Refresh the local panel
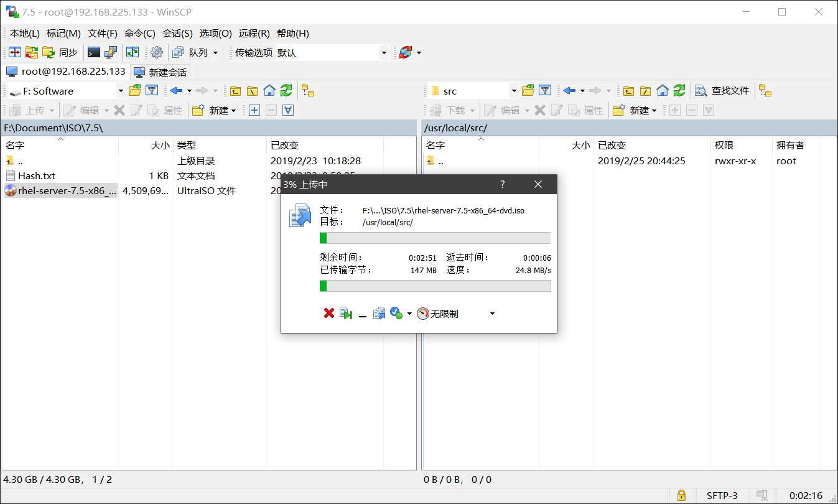The height and width of the screenshot is (504, 838). pyautogui.click(x=286, y=91)
